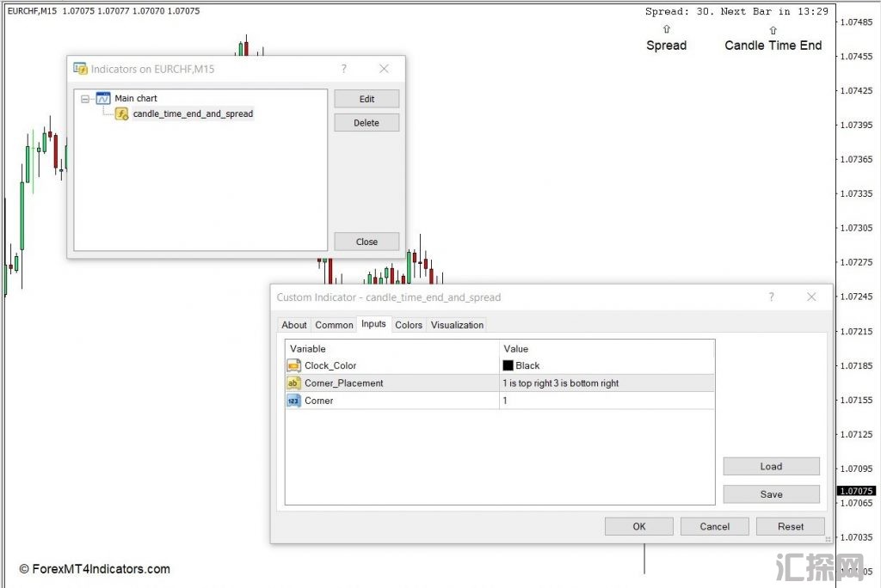Click the Load inputs button
The image size is (881, 588).
point(771,467)
